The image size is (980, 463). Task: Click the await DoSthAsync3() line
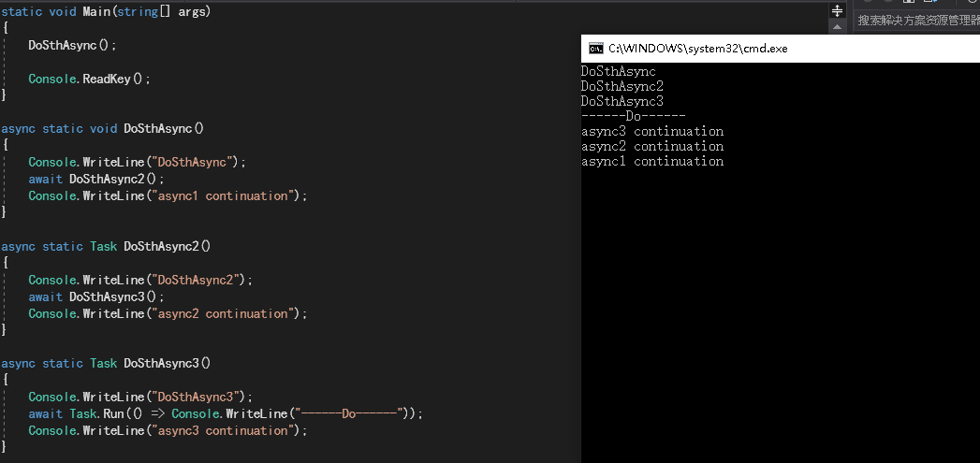[96, 297]
